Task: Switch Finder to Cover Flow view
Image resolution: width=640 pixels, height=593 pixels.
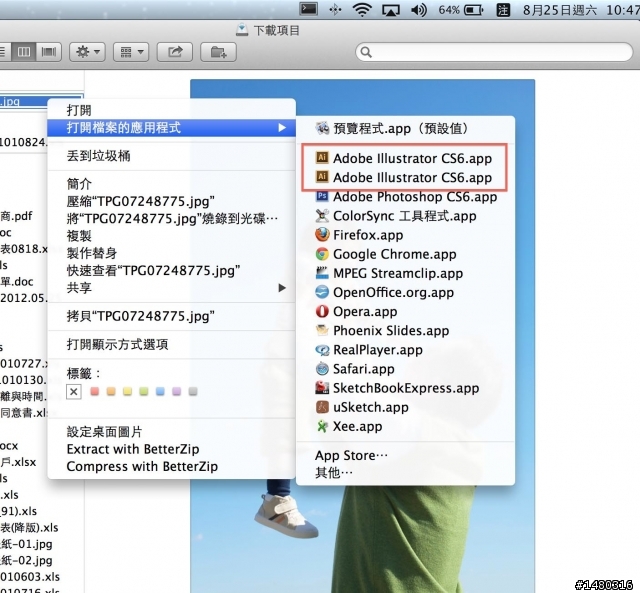Action: (49, 52)
